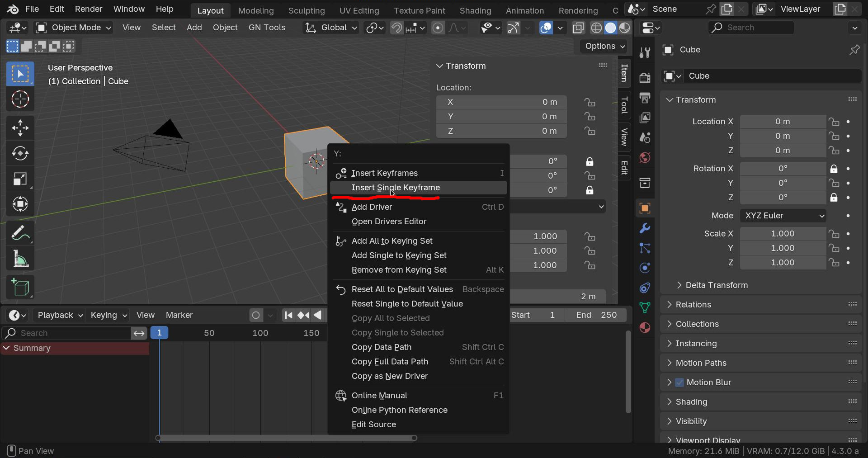Toggle lock on Rotation X in properties
The width and height of the screenshot is (868, 458).
(834, 169)
